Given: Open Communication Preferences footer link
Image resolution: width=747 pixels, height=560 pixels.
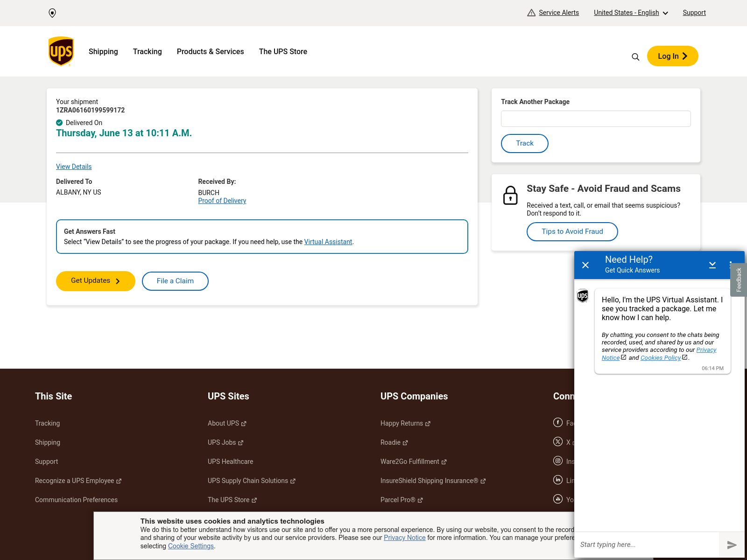Looking at the screenshot, I should click(76, 500).
